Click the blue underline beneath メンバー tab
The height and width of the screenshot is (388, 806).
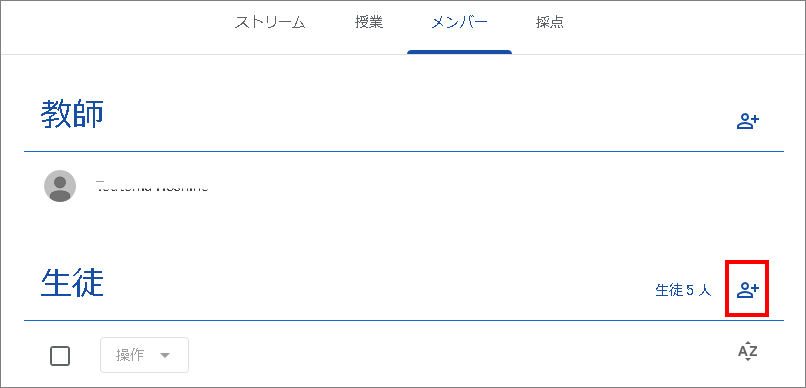pyautogui.click(x=460, y=52)
